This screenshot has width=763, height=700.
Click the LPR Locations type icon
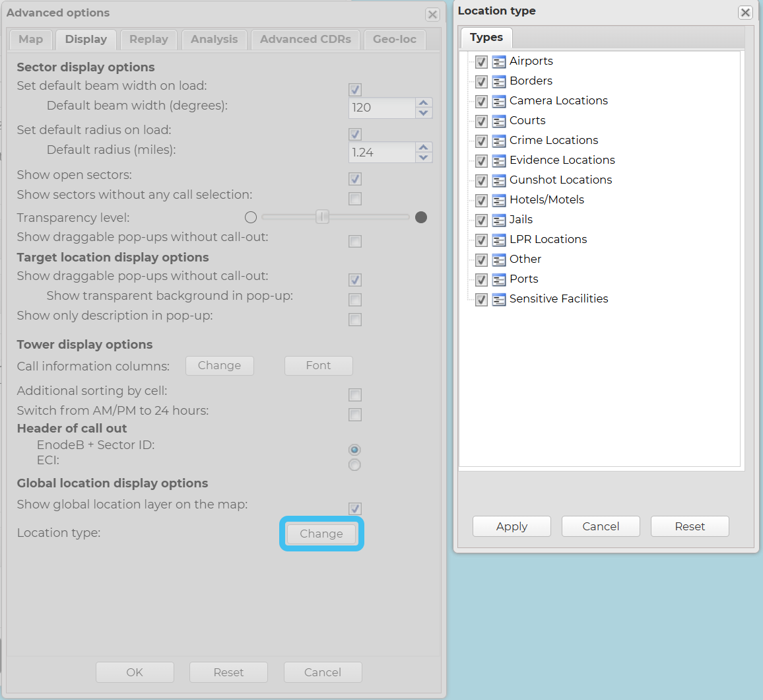coord(499,240)
